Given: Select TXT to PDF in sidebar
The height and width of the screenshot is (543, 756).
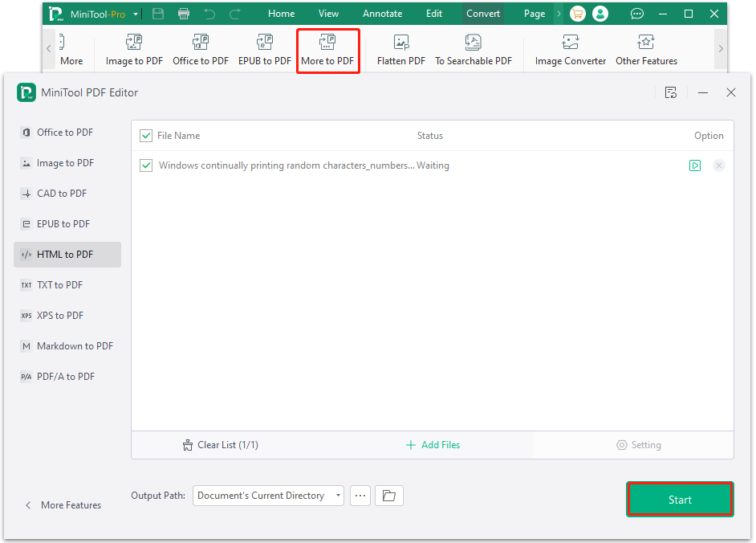Looking at the screenshot, I should coord(67,285).
